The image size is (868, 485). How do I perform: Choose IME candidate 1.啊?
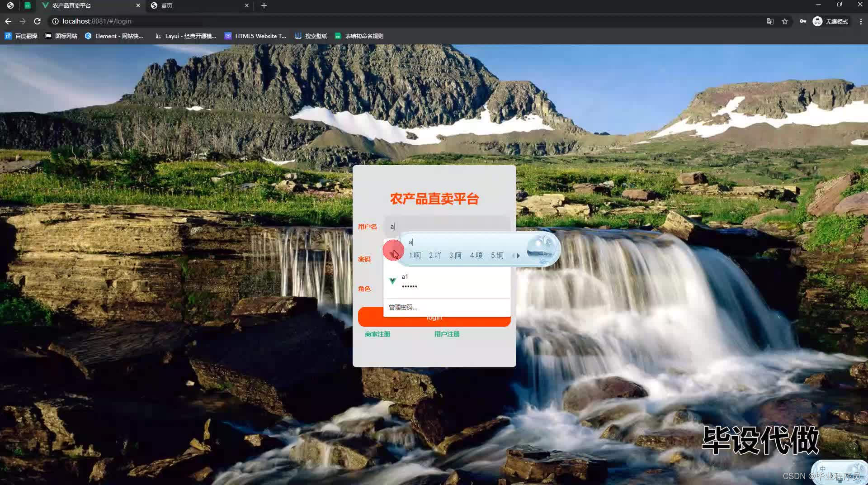[x=415, y=256]
